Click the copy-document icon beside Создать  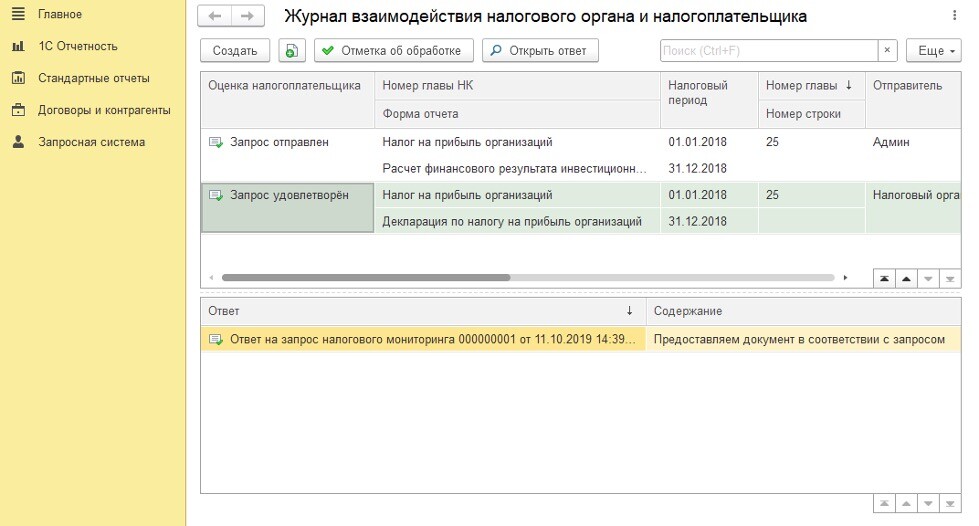[x=291, y=50]
